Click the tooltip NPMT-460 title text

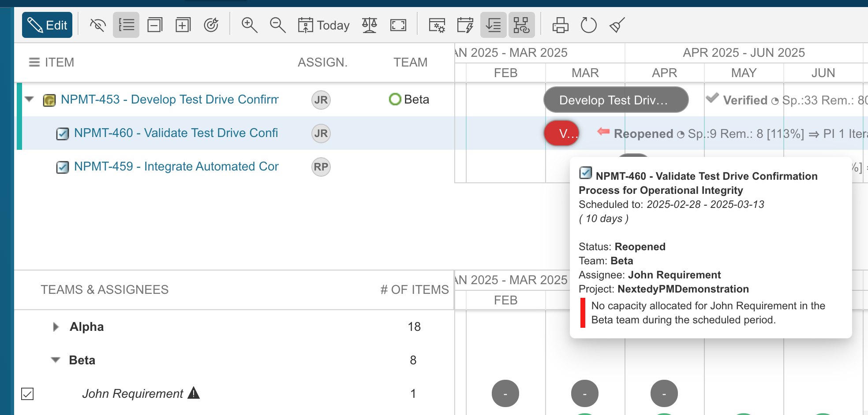698,183
